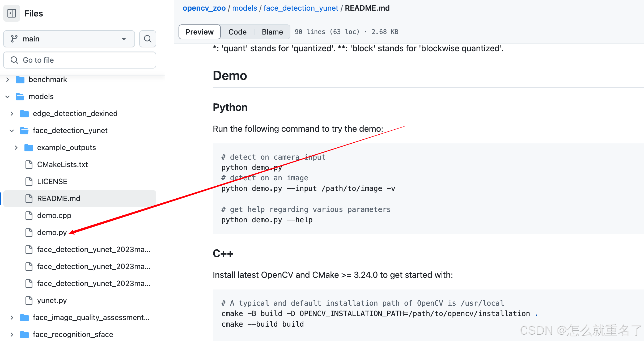Click the magnifier icon in Go to file
Screen dimensions: 644x341
(x=14, y=60)
